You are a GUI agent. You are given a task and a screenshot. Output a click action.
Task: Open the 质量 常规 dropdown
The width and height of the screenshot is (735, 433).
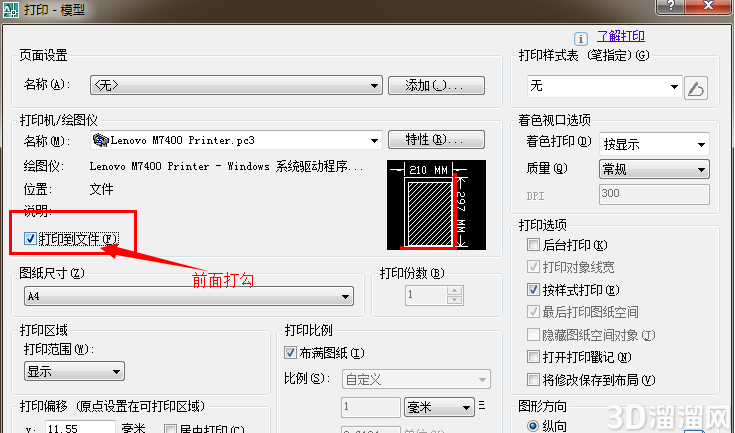click(654, 169)
